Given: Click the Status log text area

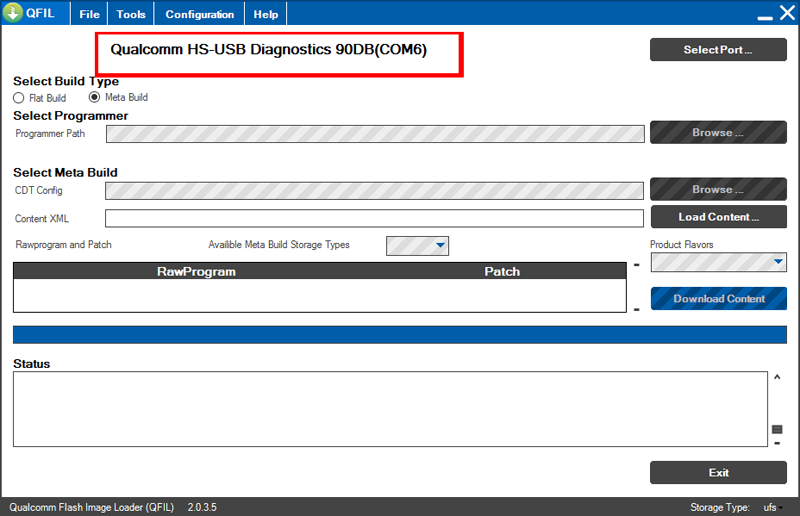Looking at the screenshot, I should pos(390,409).
